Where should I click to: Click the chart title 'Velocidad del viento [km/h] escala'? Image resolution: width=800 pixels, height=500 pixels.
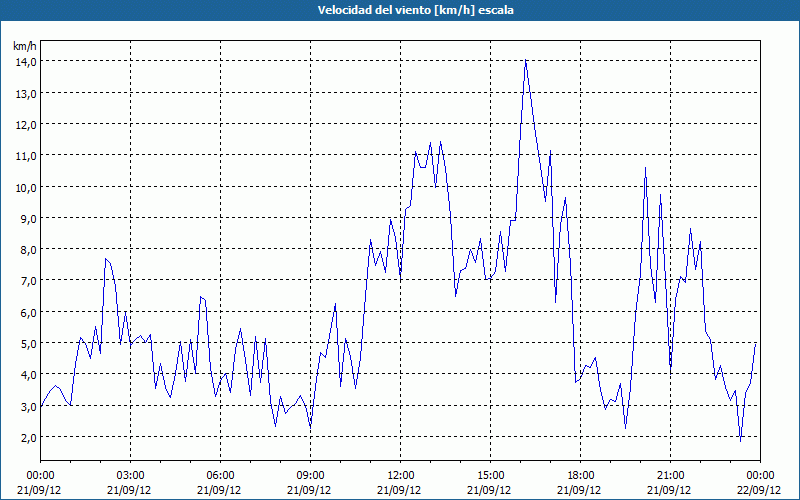[x=415, y=10]
